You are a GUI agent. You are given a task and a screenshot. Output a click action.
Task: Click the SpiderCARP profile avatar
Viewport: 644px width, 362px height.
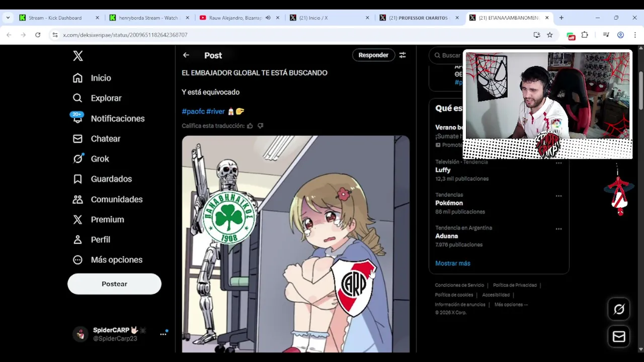point(80,334)
